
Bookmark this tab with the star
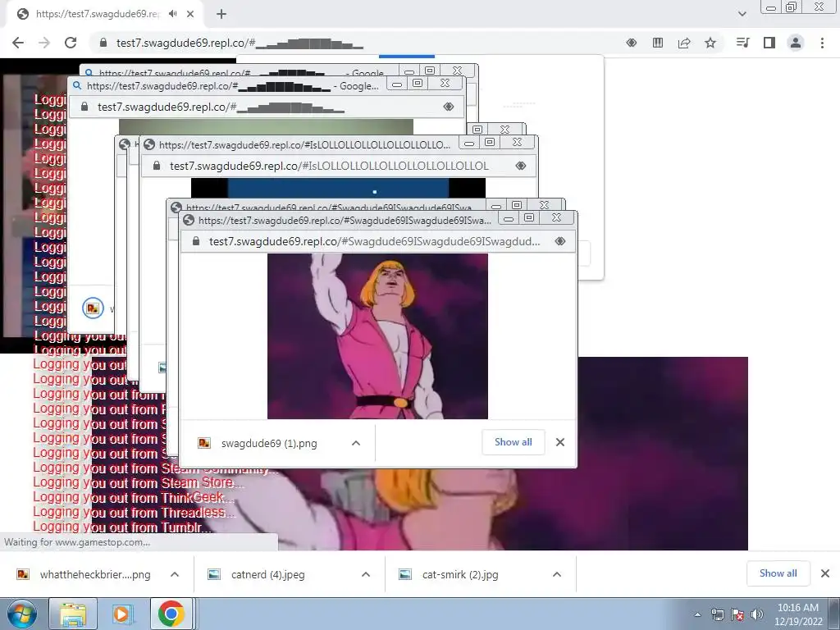710,43
